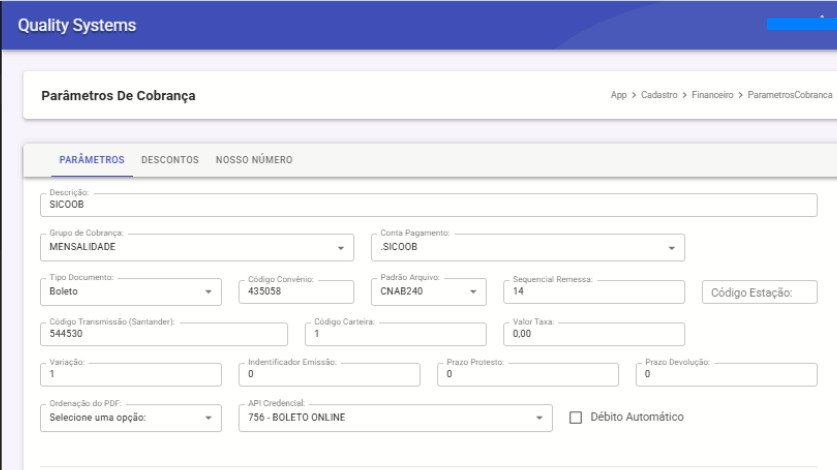This screenshot has height=470, width=837.
Task: Select the Prazo Protesto field
Action: click(x=528, y=375)
